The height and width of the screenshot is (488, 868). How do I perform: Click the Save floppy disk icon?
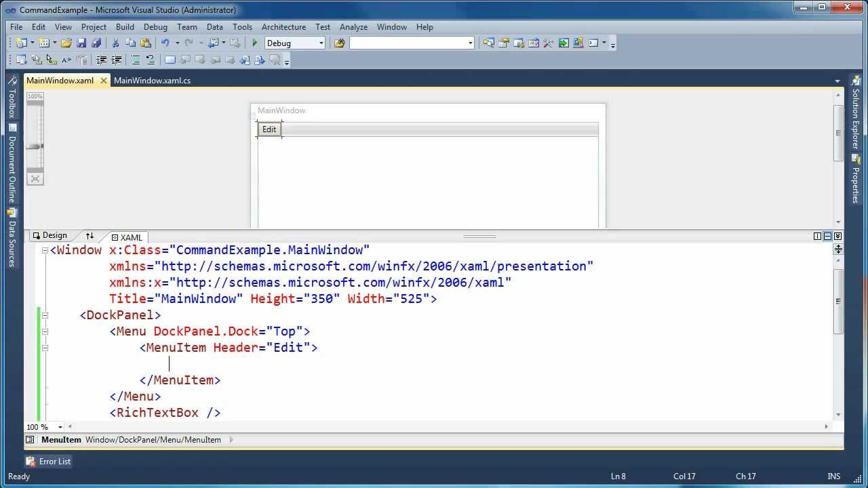point(81,43)
